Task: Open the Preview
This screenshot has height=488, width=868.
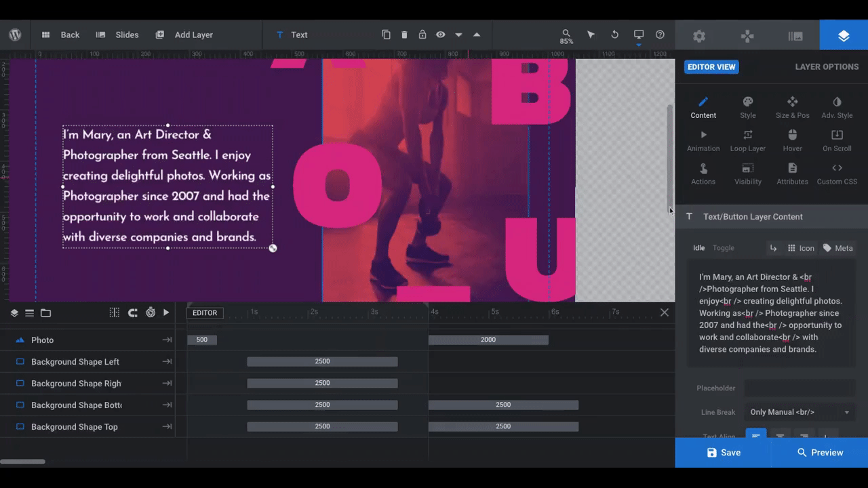Action: tap(820, 453)
